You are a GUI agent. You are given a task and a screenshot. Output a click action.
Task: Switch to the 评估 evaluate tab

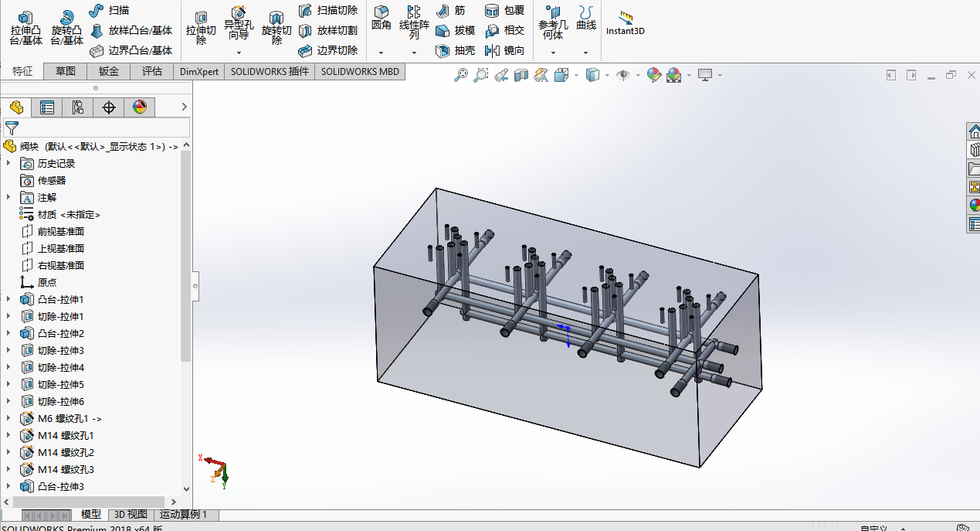152,71
